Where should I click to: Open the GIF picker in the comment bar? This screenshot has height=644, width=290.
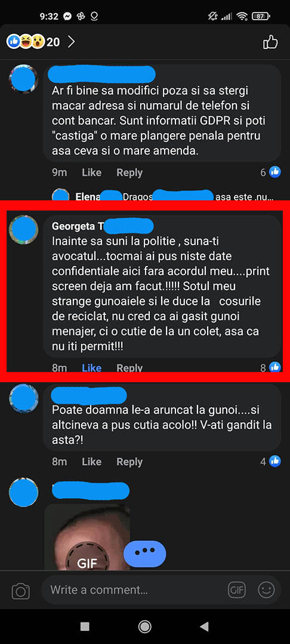pos(237,590)
